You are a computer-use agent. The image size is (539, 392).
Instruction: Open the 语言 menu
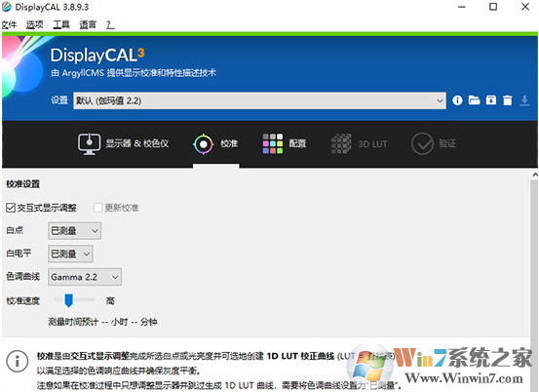pos(88,24)
